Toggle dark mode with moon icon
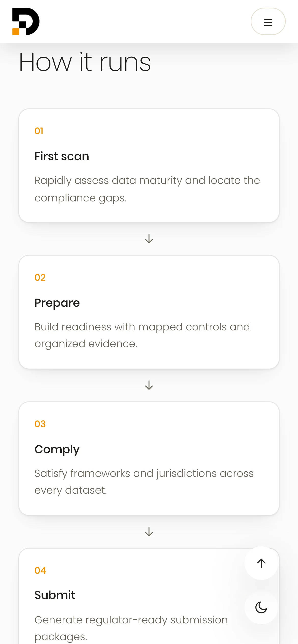 [x=261, y=608]
